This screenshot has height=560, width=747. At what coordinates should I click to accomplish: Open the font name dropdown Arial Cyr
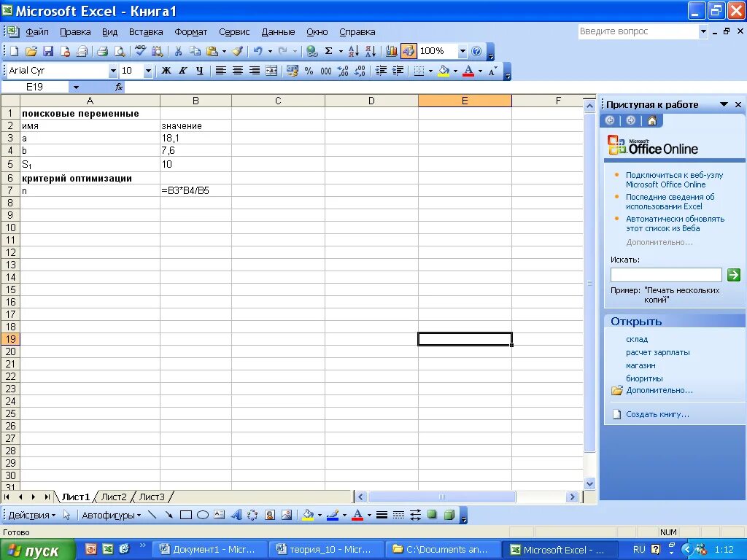[113, 71]
